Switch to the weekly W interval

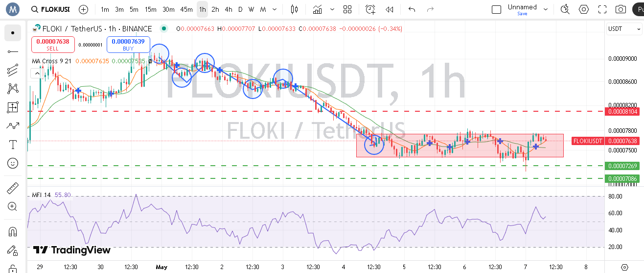[x=251, y=9]
